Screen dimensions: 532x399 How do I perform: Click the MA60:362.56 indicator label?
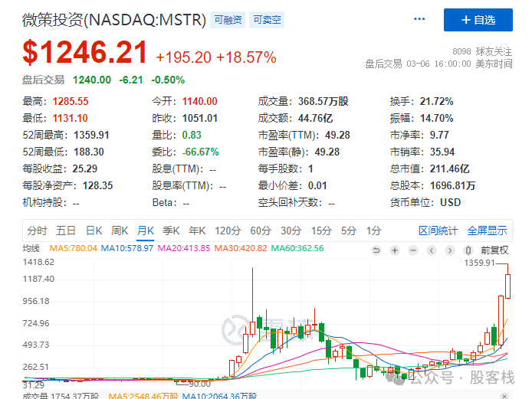point(297,248)
